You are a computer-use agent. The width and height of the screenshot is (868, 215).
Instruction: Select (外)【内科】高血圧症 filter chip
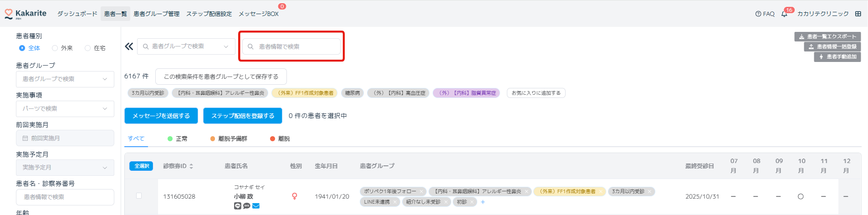(398, 93)
